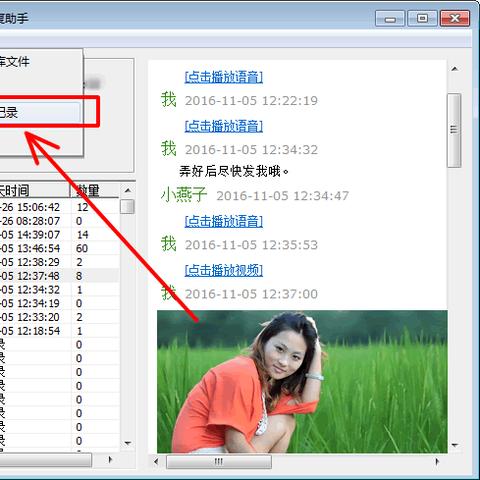Select the list row with time 14:39:07
The width and height of the screenshot is (480, 480).
[60, 235]
